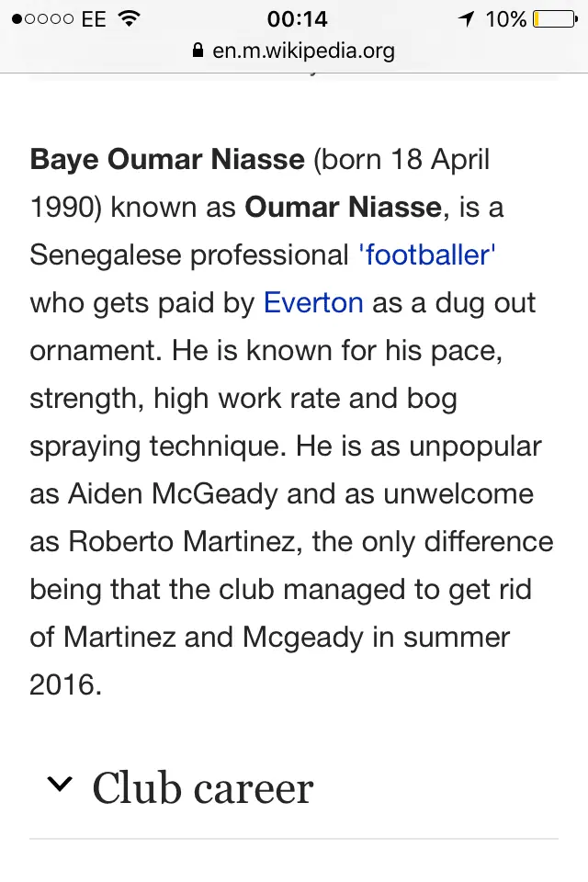Click the Club career heading text
Viewport: 588px width, 882px height.
pos(203,788)
